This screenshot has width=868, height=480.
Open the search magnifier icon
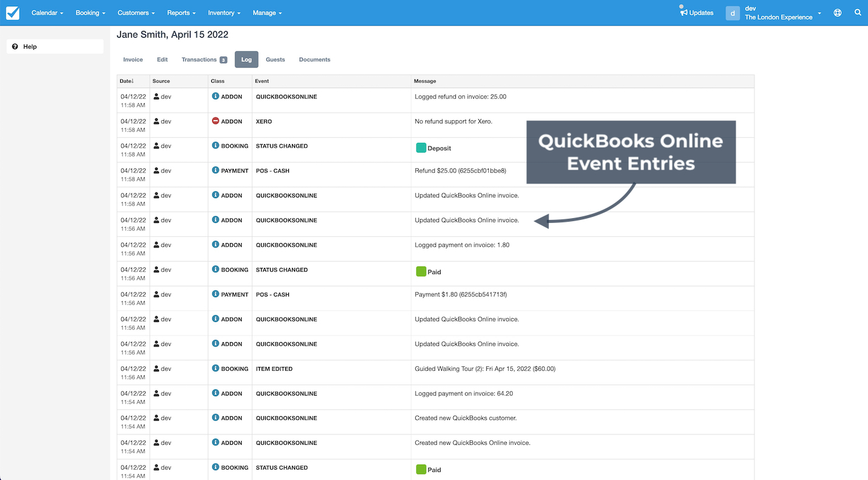[858, 13]
